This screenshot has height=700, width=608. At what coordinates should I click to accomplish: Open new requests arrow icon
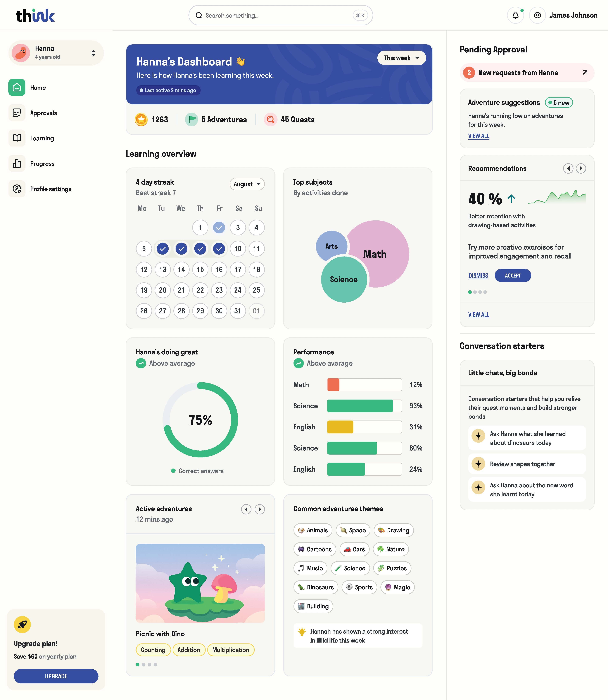(585, 73)
